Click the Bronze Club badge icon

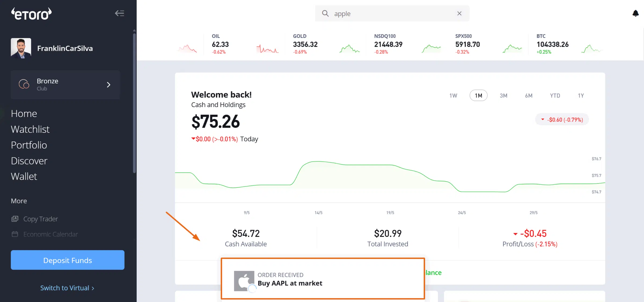coord(24,84)
